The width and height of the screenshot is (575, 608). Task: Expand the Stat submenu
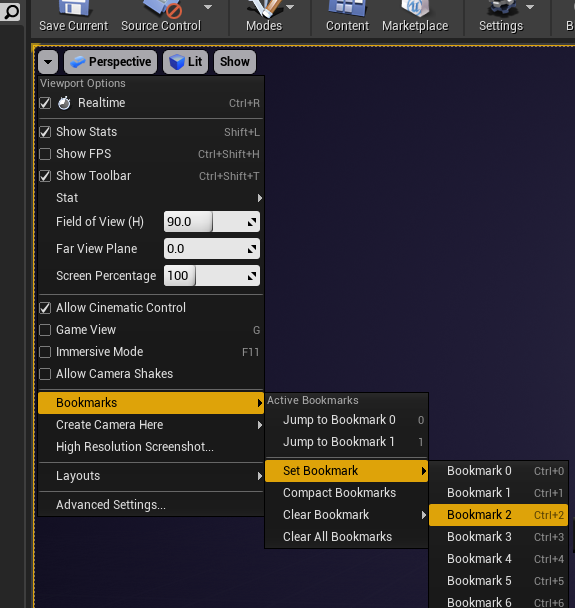(x=151, y=198)
